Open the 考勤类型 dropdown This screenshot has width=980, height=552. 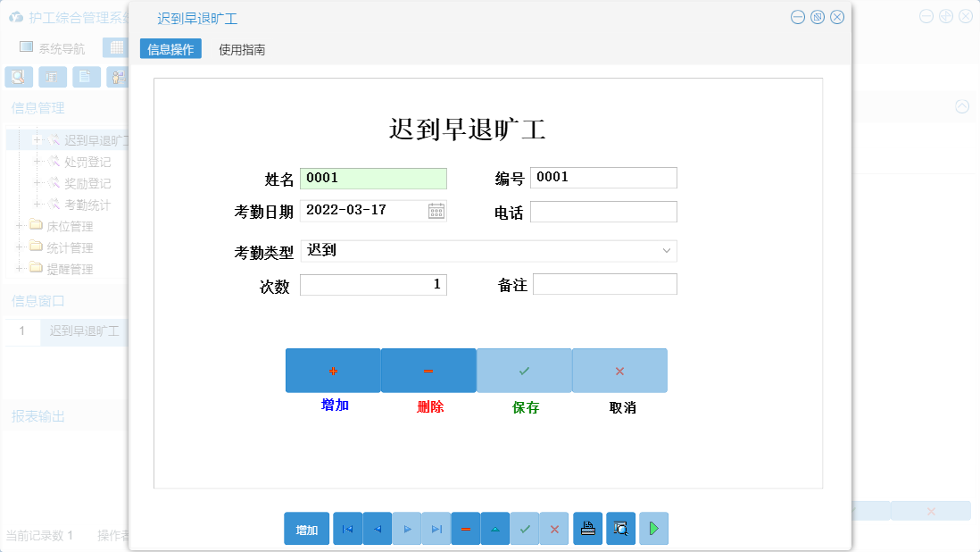[665, 251]
